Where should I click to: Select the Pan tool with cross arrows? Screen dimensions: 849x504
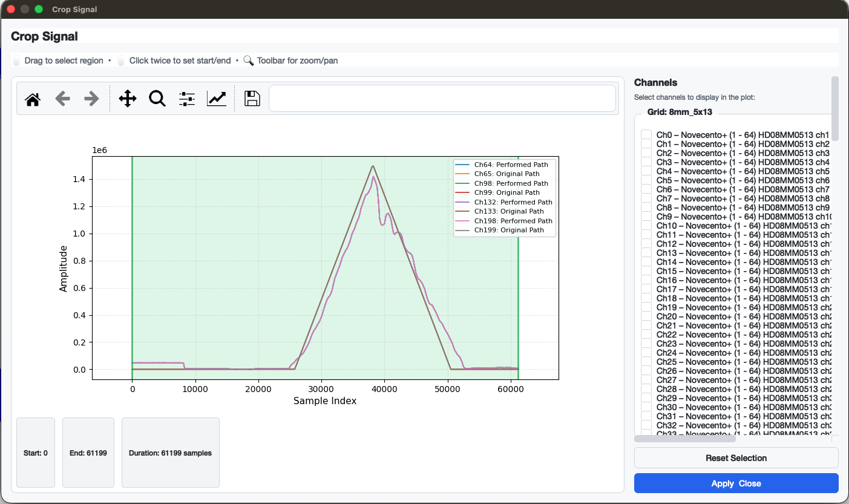pyautogui.click(x=127, y=99)
